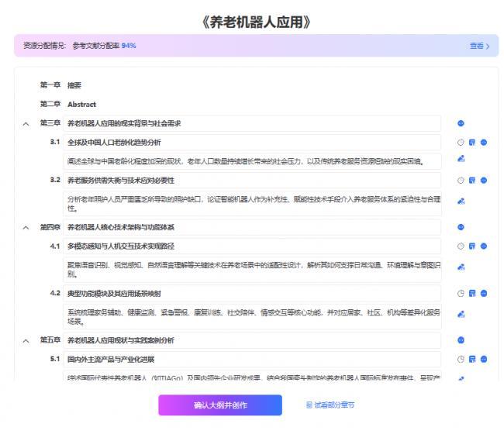Screen dimensions: 504x434
Task: Open more options for chapter 第五章
Action: 461,340
